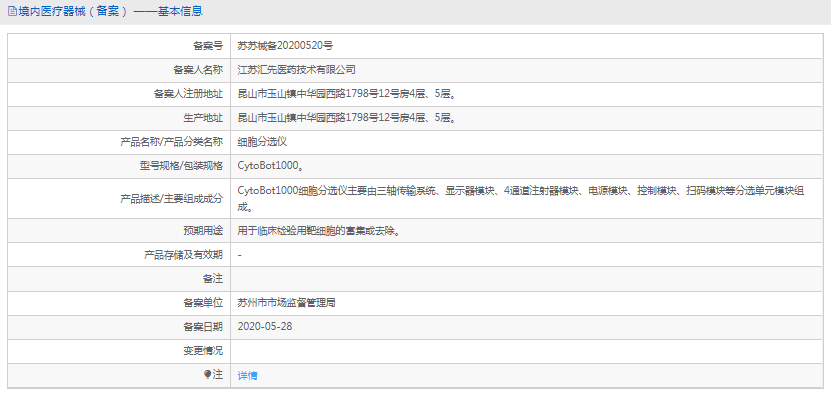This screenshot has width=831, height=397.
Task: Click the 产品存储及有效期 row label
Action: pos(183,255)
